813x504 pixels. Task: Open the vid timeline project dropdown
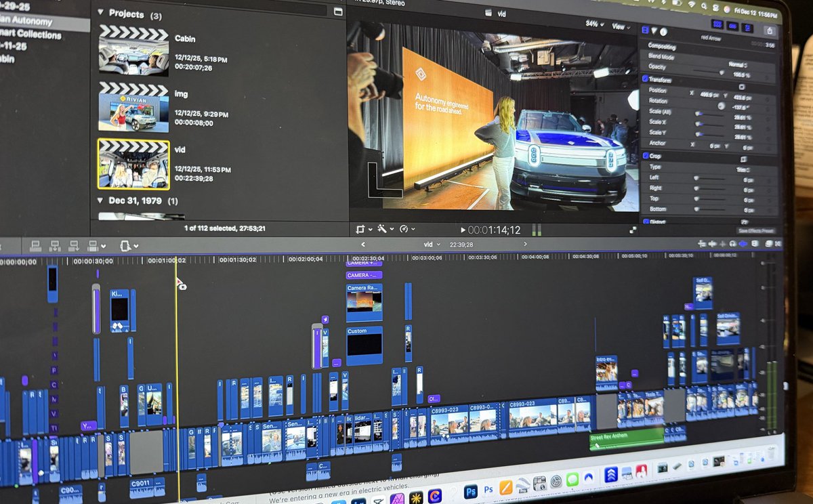(x=432, y=245)
